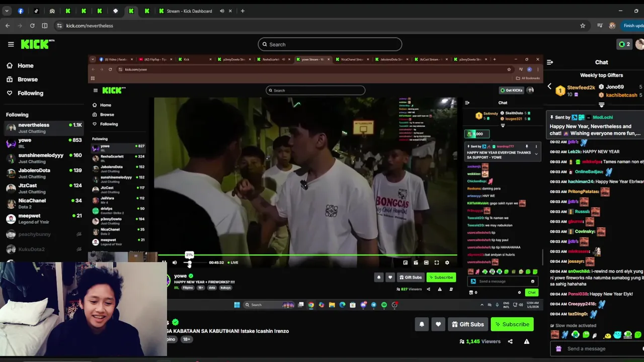
Task: Mute the volume in the inner player
Action: (175, 262)
